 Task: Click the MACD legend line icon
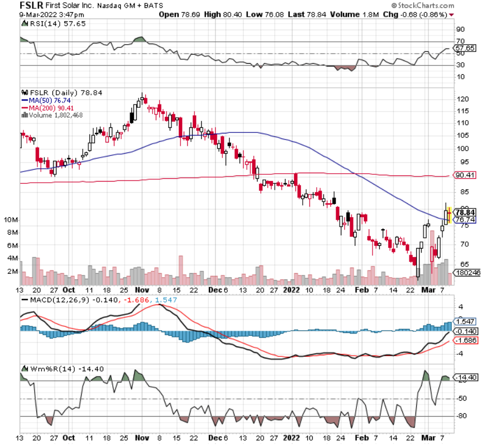coord(24,300)
